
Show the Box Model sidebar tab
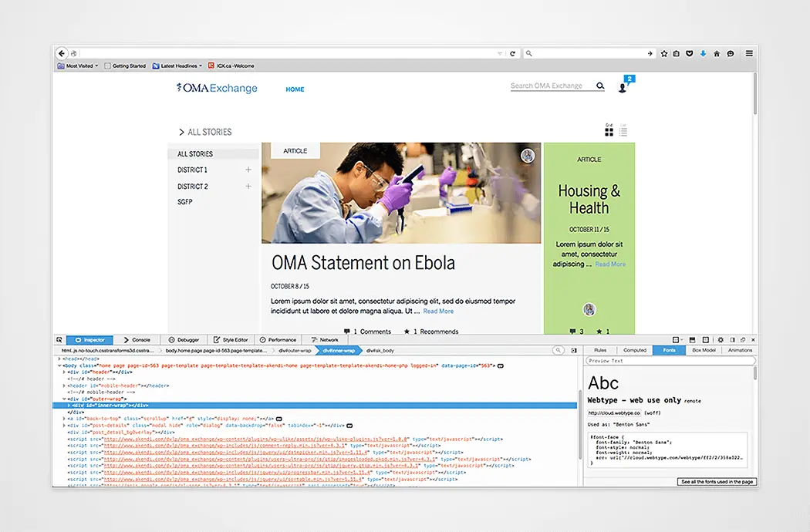[x=704, y=350]
